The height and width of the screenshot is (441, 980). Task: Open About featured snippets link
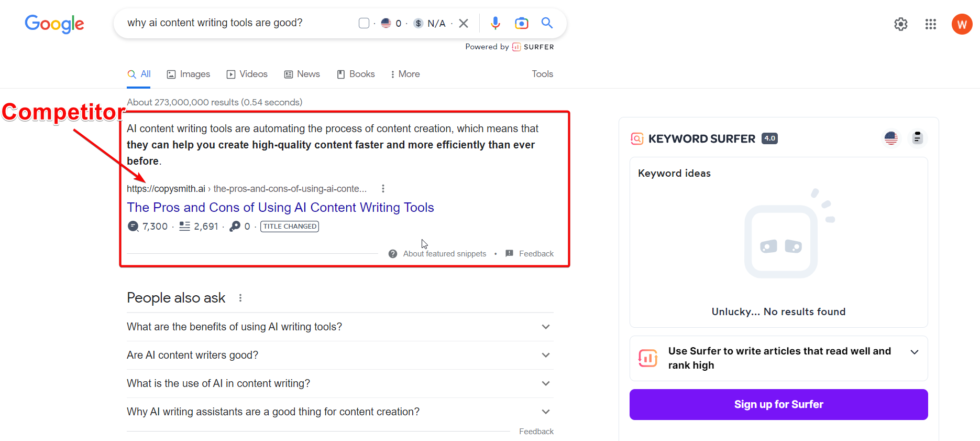[445, 254]
